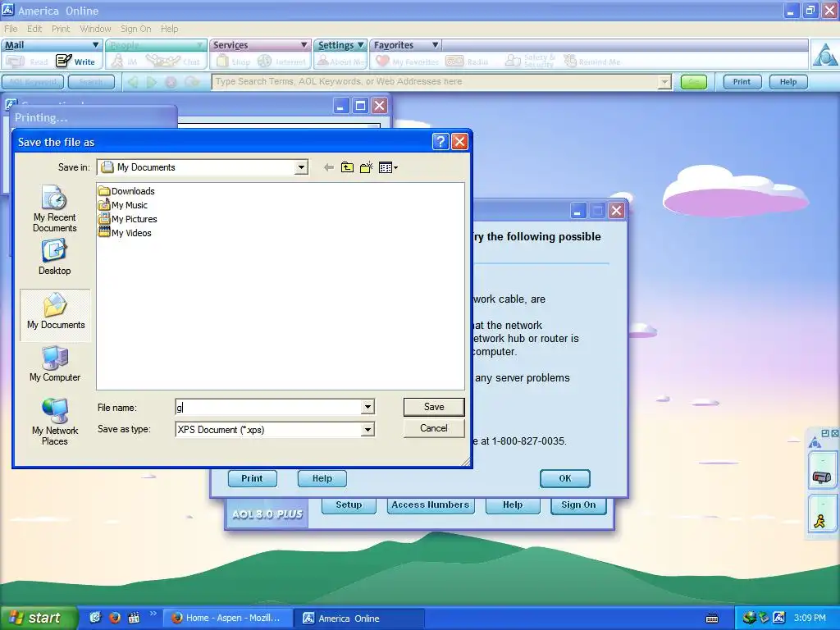
Task: Click the mailbox icon on the right sidebar
Action: tap(822, 477)
